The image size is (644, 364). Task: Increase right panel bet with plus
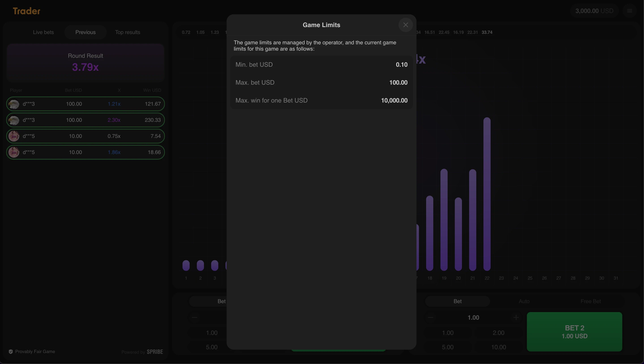tap(516, 317)
